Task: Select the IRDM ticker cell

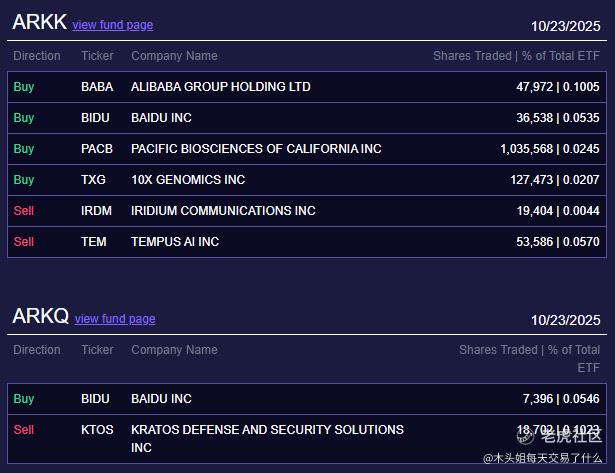Action: tap(96, 211)
